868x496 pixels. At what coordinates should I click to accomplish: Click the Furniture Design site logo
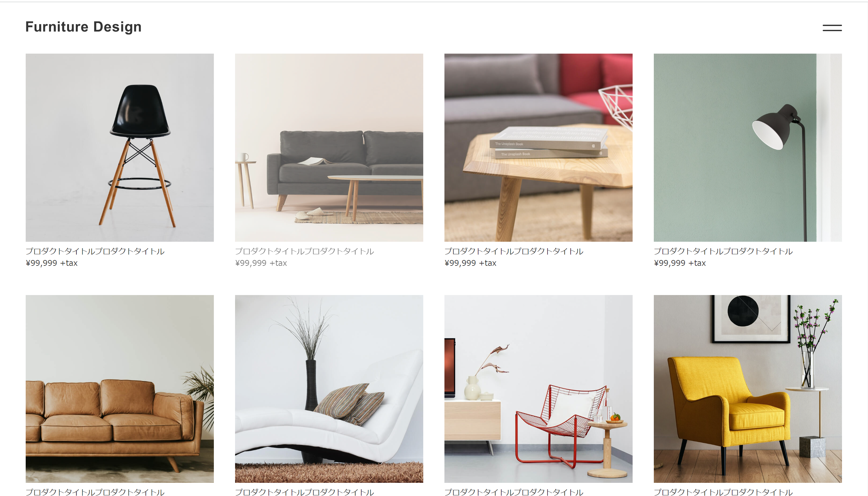pyautogui.click(x=83, y=27)
